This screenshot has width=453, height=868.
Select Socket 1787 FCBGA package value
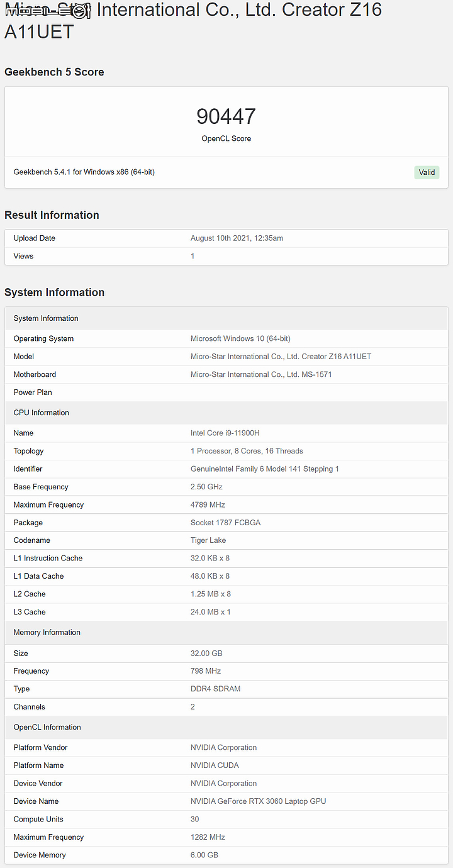tap(225, 523)
